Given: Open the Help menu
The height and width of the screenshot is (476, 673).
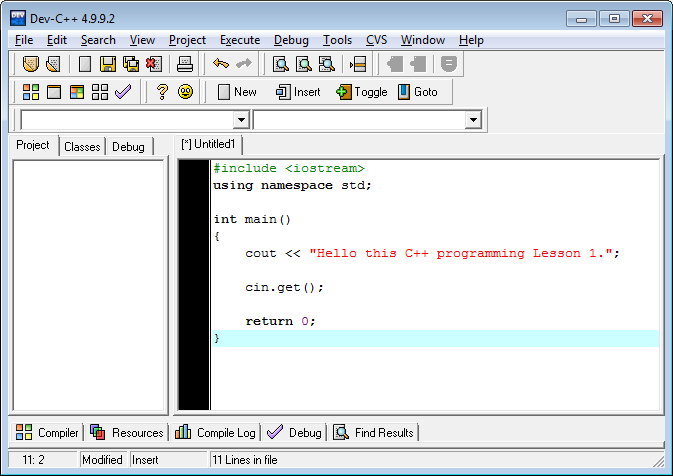Looking at the screenshot, I should coord(471,40).
